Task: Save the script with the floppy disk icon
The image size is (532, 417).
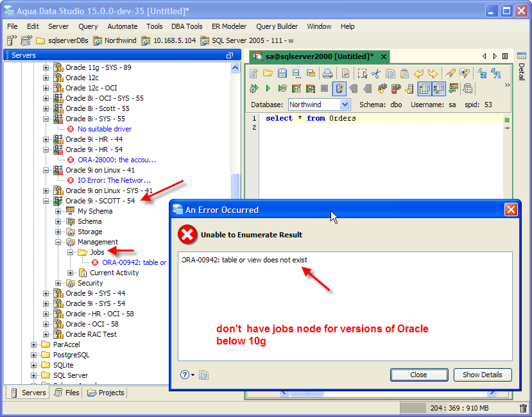Action: [282, 73]
